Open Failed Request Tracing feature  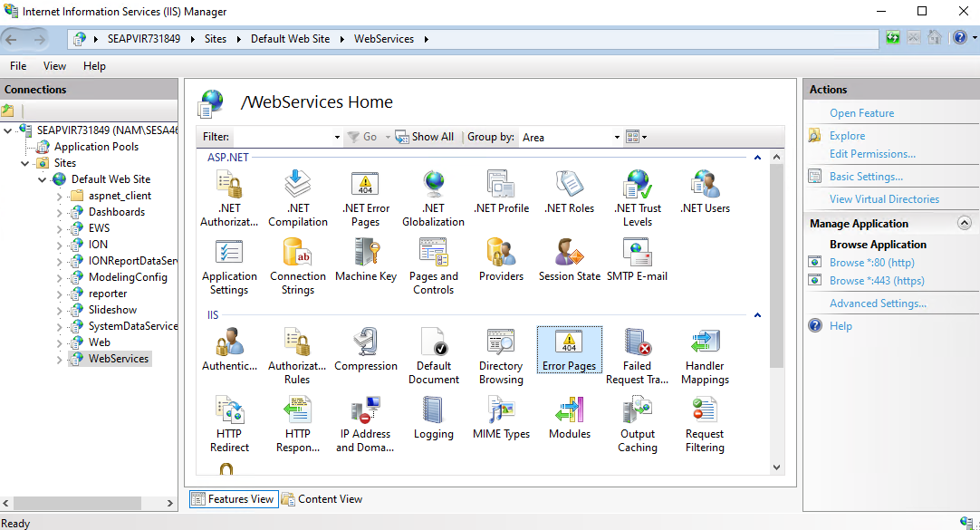click(x=638, y=356)
